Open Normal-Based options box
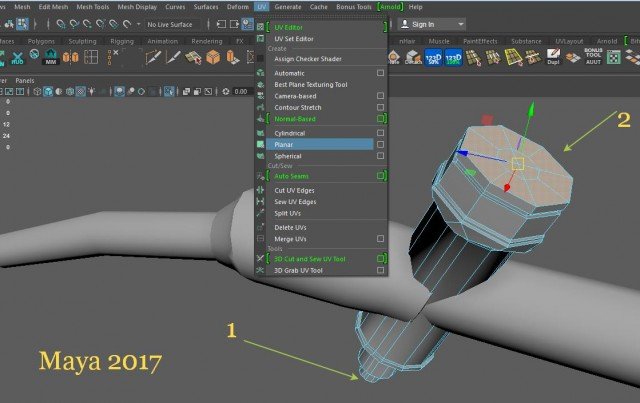This screenshot has width=640, height=403. (380, 119)
